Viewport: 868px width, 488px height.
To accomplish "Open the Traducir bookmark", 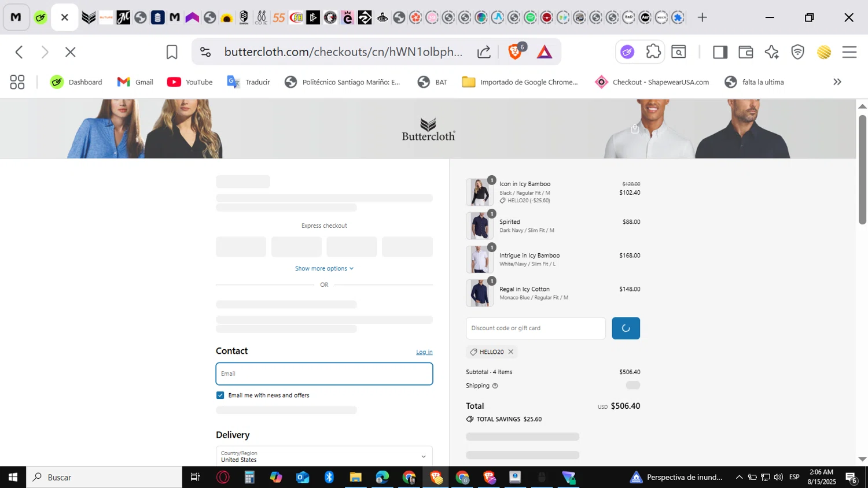I will (248, 82).
